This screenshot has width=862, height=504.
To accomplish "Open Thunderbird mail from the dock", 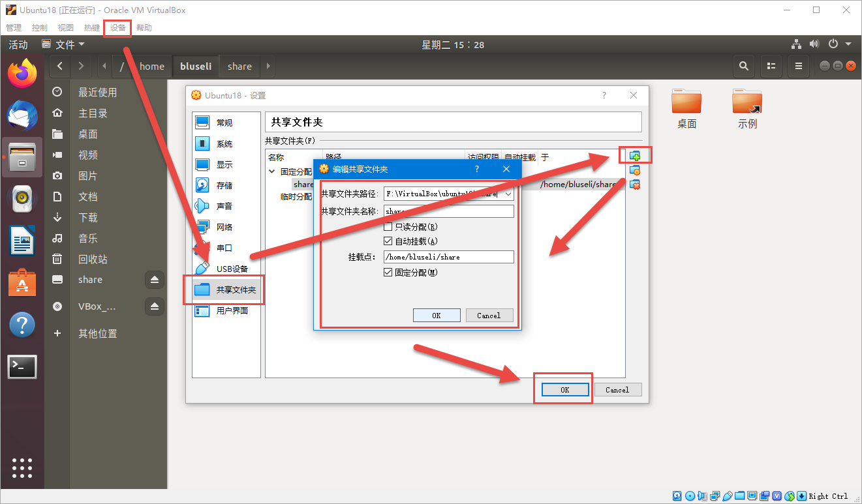I will tap(22, 116).
